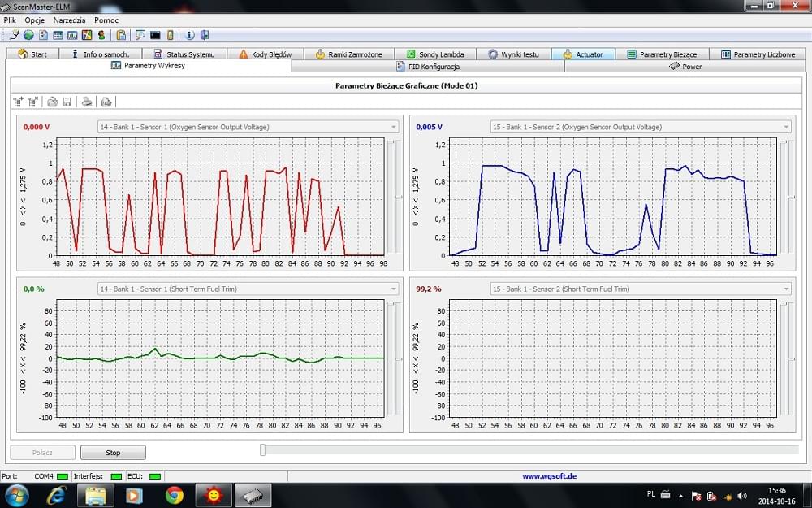Click the document report icon in main toolbar
The image size is (812, 508).
(44, 35)
